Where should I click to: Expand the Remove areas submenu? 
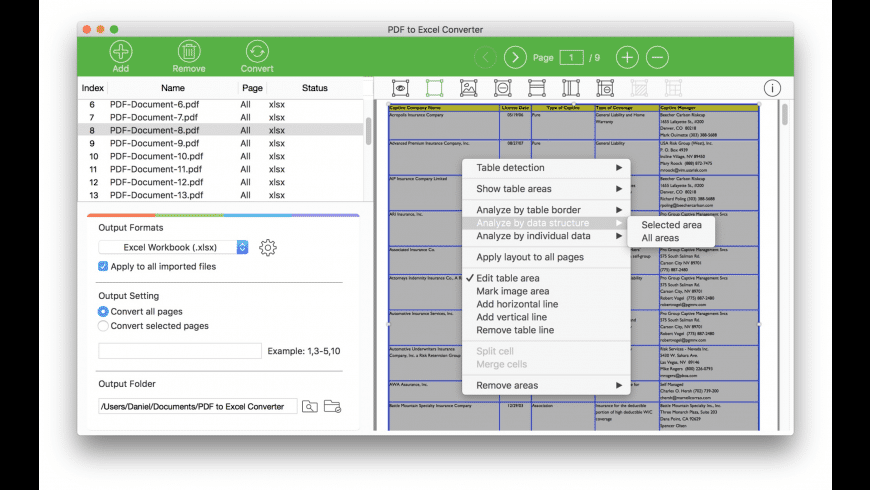click(546, 385)
